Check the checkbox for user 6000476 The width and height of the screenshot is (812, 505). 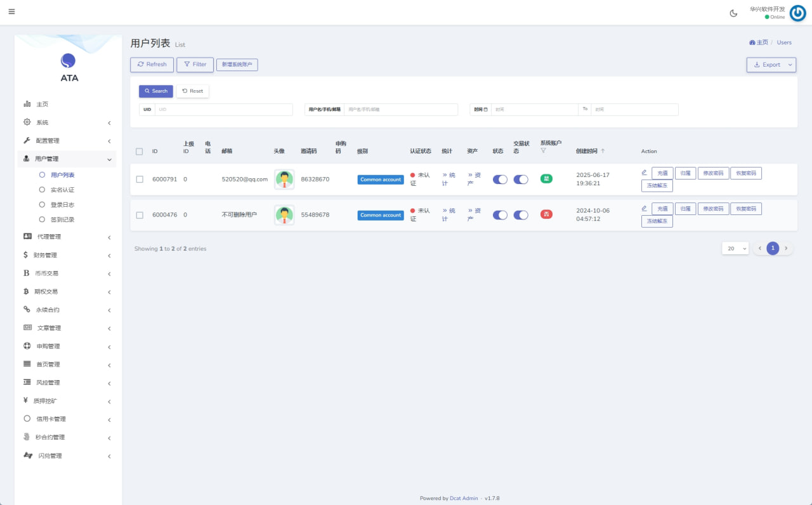(x=140, y=215)
